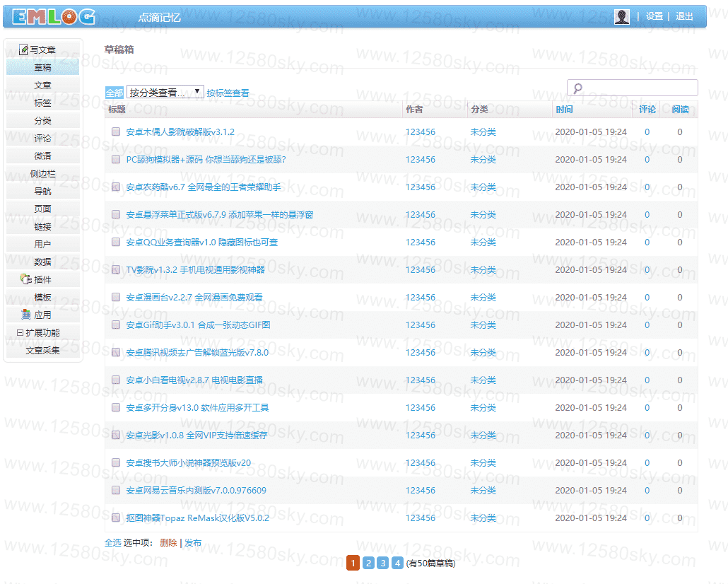
Task: Focus the draft search box
Action: [x=633, y=88]
